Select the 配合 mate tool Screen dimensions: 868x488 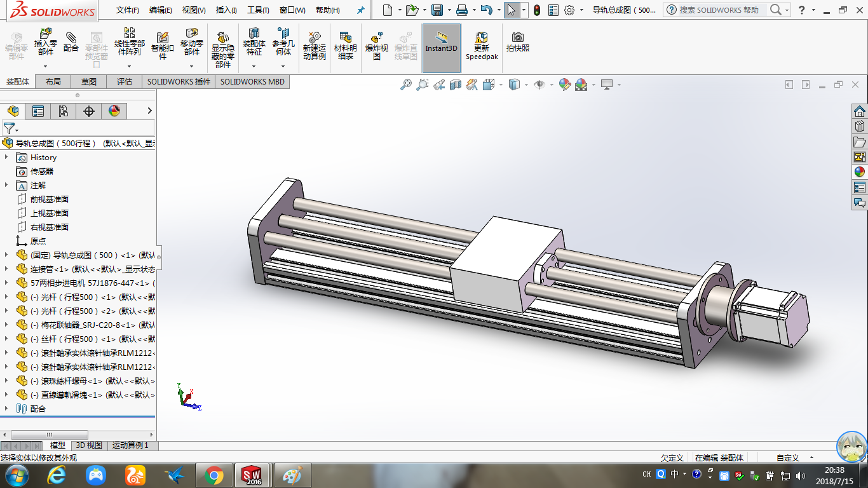(x=71, y=42)
